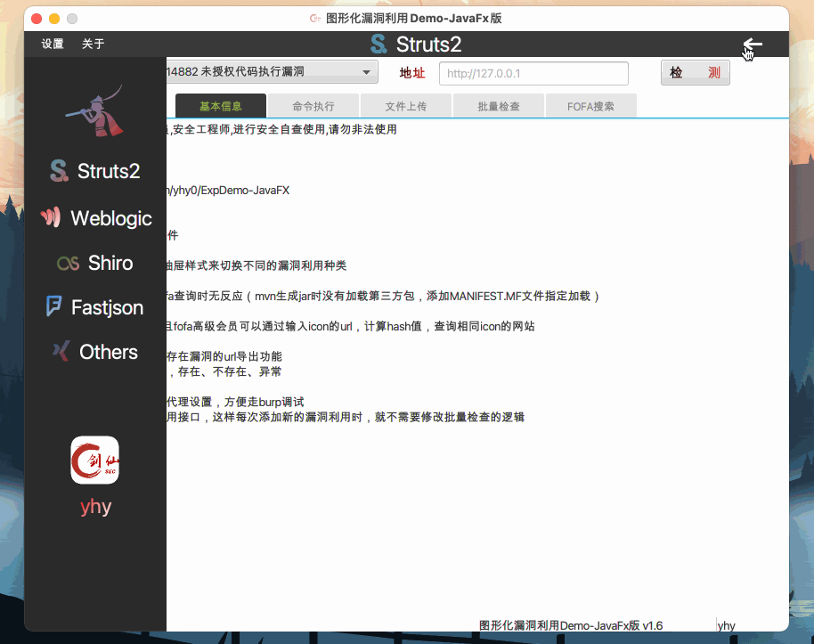Click the line about 修改批量检查的逻辑
The height and width of the screenshot is (644, 814).
click(x=346, y=417)
